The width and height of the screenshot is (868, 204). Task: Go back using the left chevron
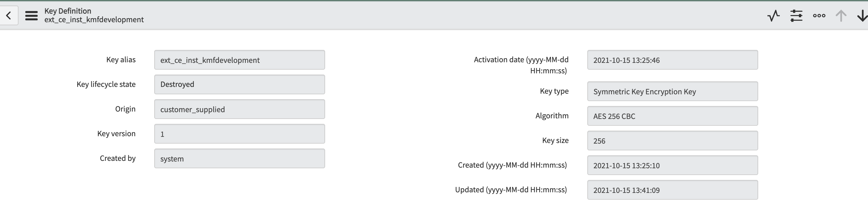pyautogui.click(x=9, y=15)
